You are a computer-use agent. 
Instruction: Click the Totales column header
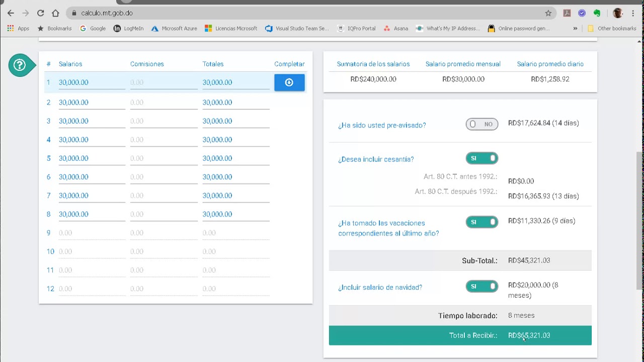pyautogui.click(x=213, y=64)
